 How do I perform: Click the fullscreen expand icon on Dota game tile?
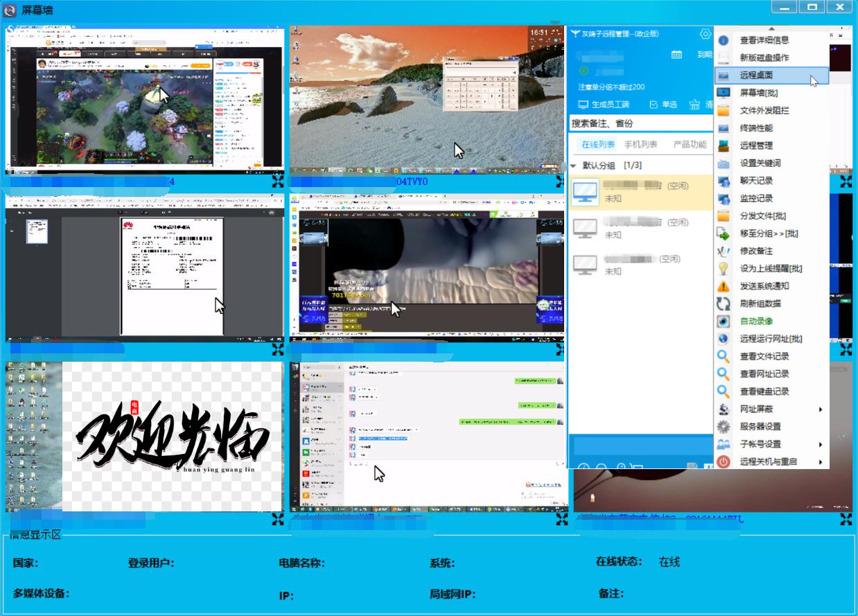pos(277,181)
